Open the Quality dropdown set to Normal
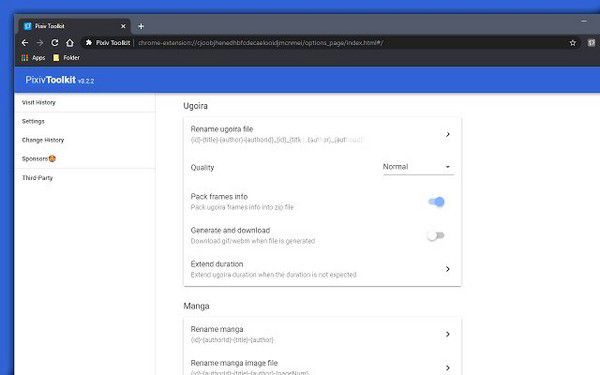600x375 pixels. (x=418, y=167)
